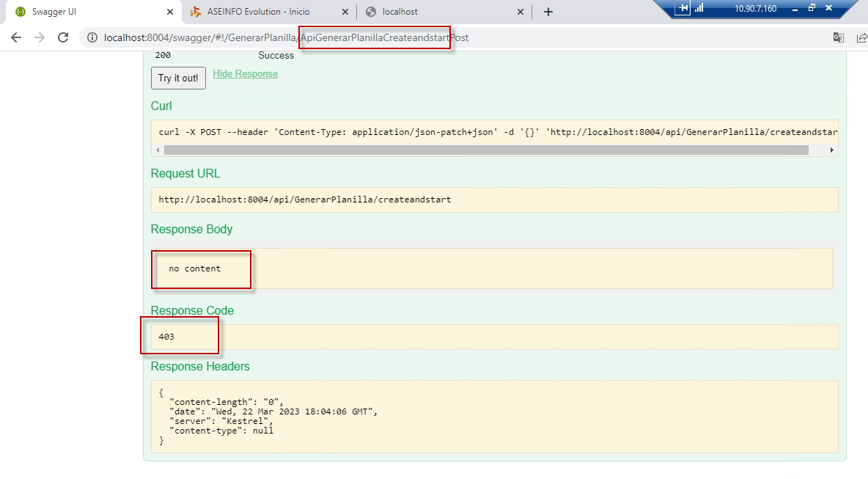This screenshot has width=868, height=479.
Task: Open a new browser tab
Action: tap(548, 12)
